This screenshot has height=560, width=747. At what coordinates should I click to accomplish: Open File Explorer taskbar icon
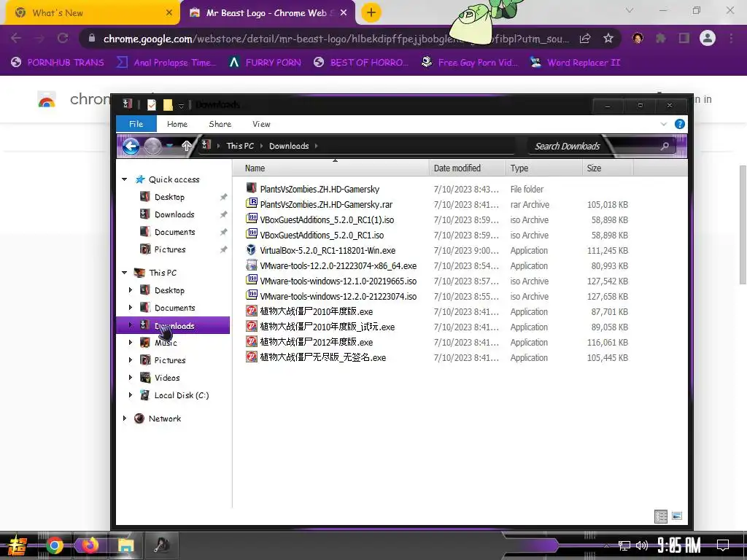[125, 545]
